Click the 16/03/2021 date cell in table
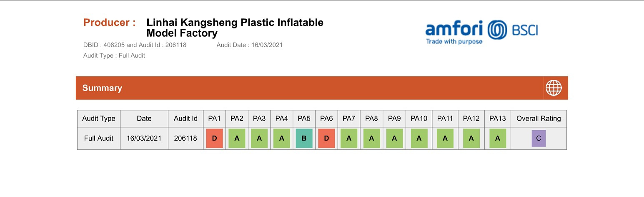The width and height of the screenshot is (644, 197). pos(144,139)
